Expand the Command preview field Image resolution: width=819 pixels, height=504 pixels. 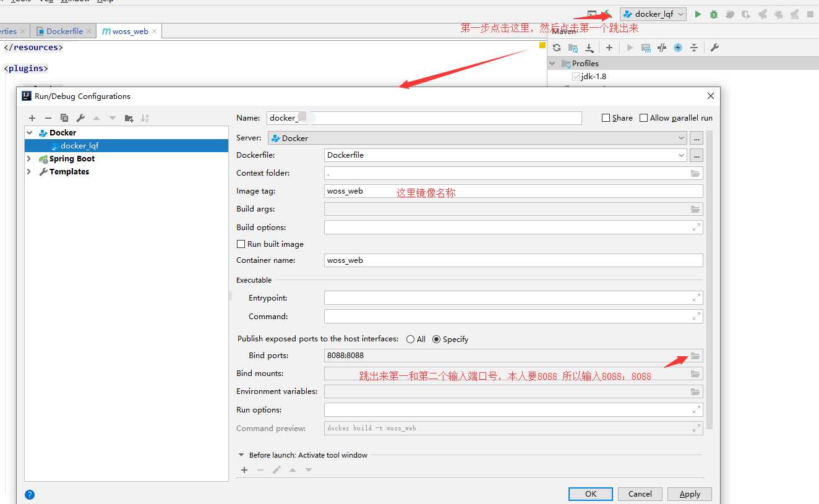[x=696, y=428]
